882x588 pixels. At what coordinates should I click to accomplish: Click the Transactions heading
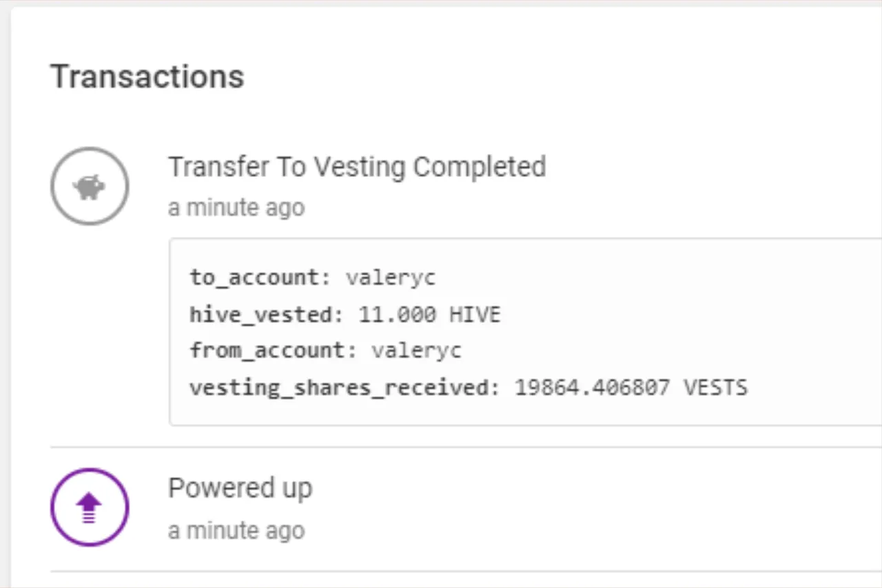tap(147, 76)
